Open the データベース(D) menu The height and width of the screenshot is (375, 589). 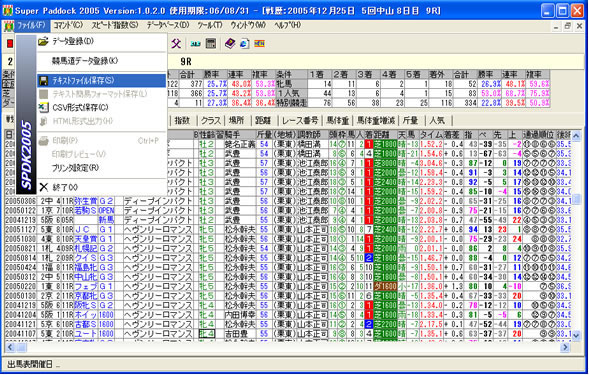[168, 26]
